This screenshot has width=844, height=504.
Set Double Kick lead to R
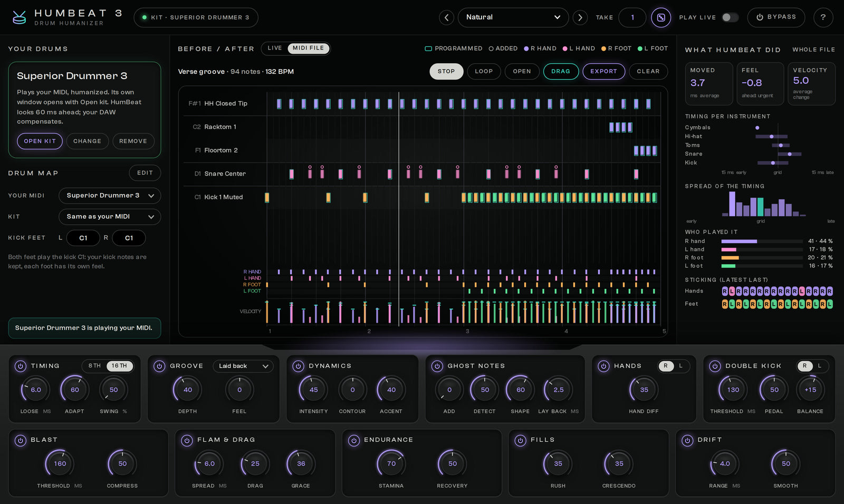(x=804, y=366)
